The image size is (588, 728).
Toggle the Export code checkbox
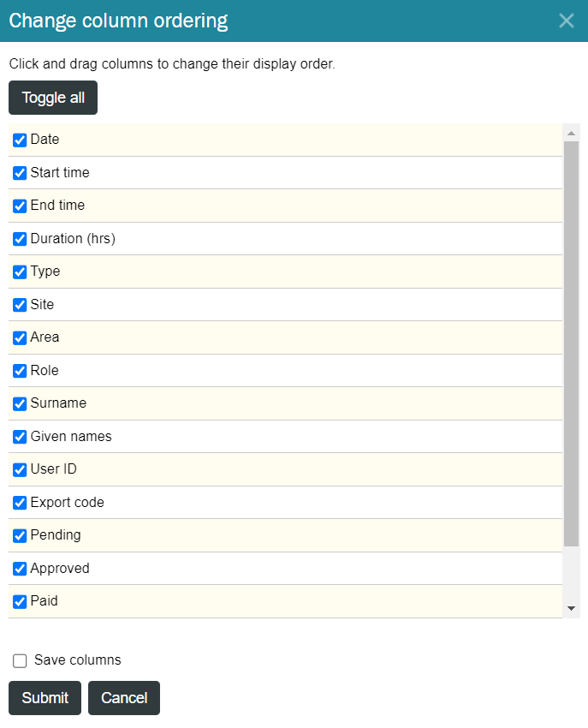[x=20, y=503]
